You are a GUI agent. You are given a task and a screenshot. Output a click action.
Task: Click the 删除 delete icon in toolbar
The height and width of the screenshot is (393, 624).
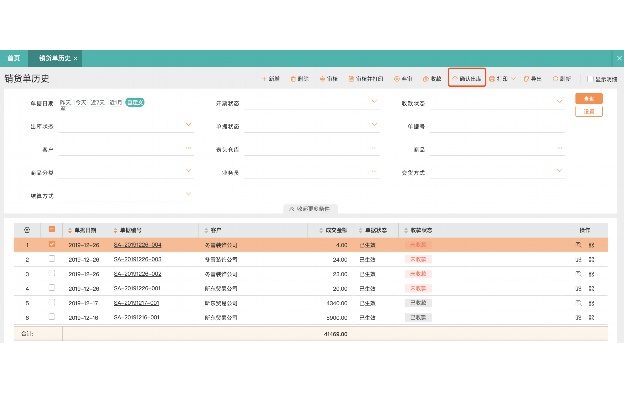click(293, 79)
